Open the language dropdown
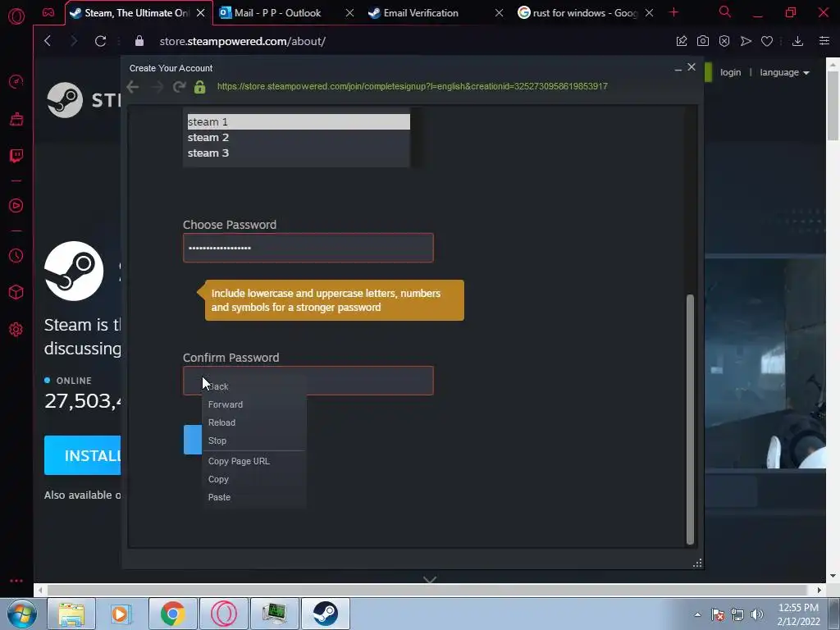Image resolution: width=840 pixels, height=630 pixels. coord(784,72)
